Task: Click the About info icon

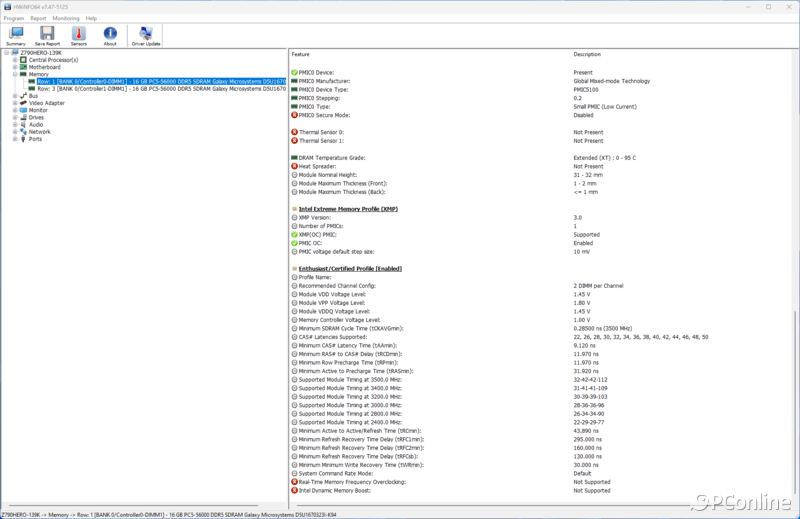Action: pyautogui.click(x=110, y=36)
